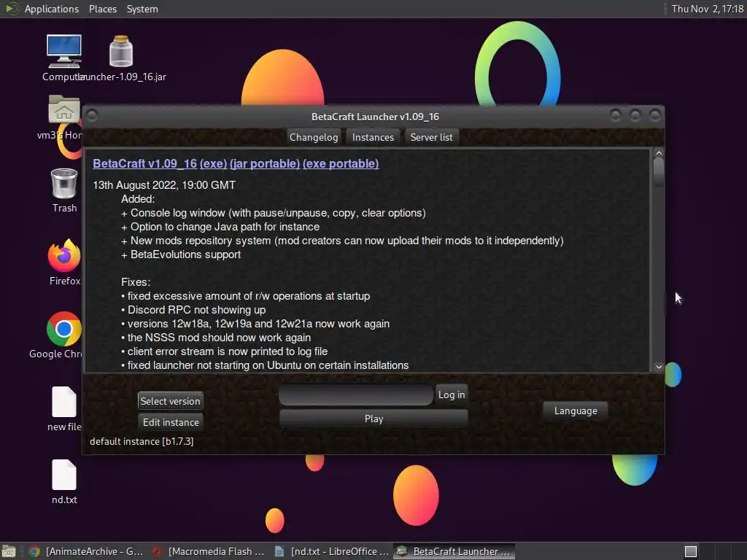Open the launcher-1.09_16.jar desktop file
Screen dimensions: 747x560
click(121, 52)
